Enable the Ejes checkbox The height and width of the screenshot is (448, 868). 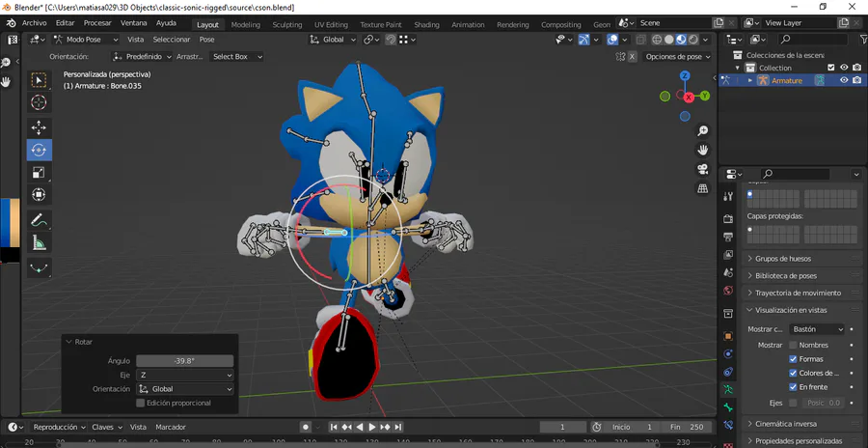793,403
